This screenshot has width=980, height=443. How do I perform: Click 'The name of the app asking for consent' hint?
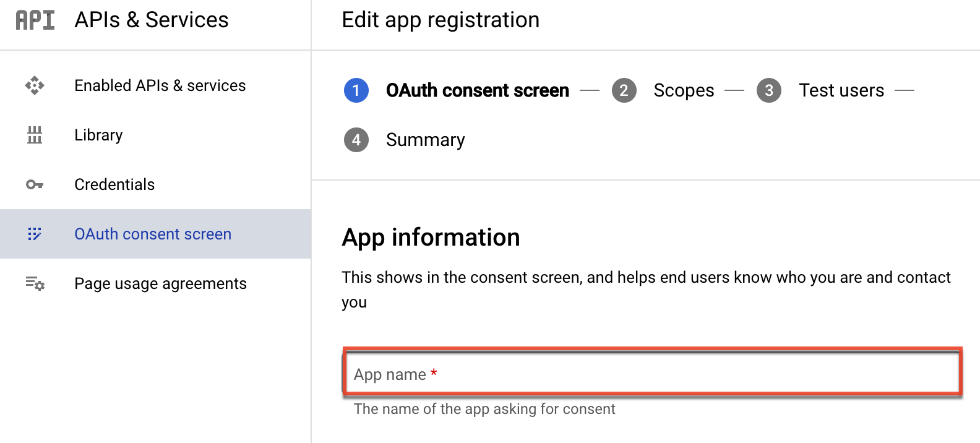pyautogui.click(x=484, y=409)
